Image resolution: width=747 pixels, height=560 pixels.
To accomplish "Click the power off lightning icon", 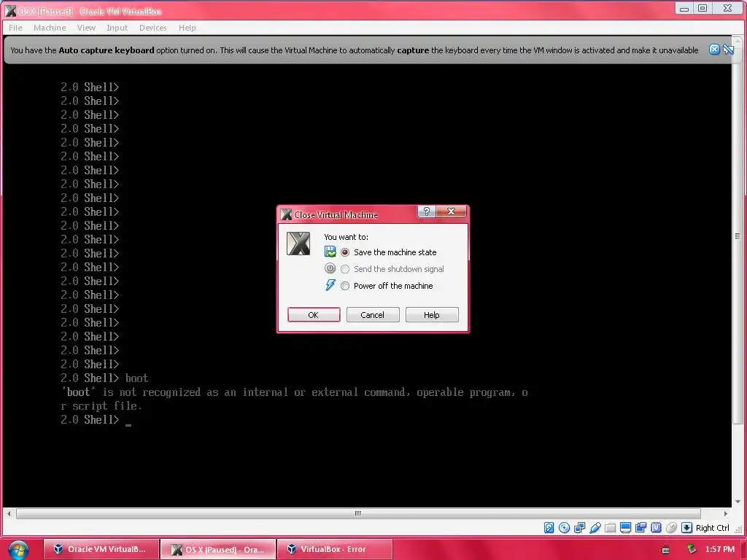I will [x=330, y=285].
